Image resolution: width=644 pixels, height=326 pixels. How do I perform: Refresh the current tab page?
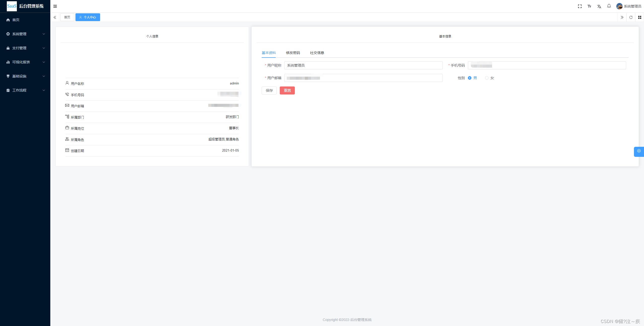coord(631,17)
